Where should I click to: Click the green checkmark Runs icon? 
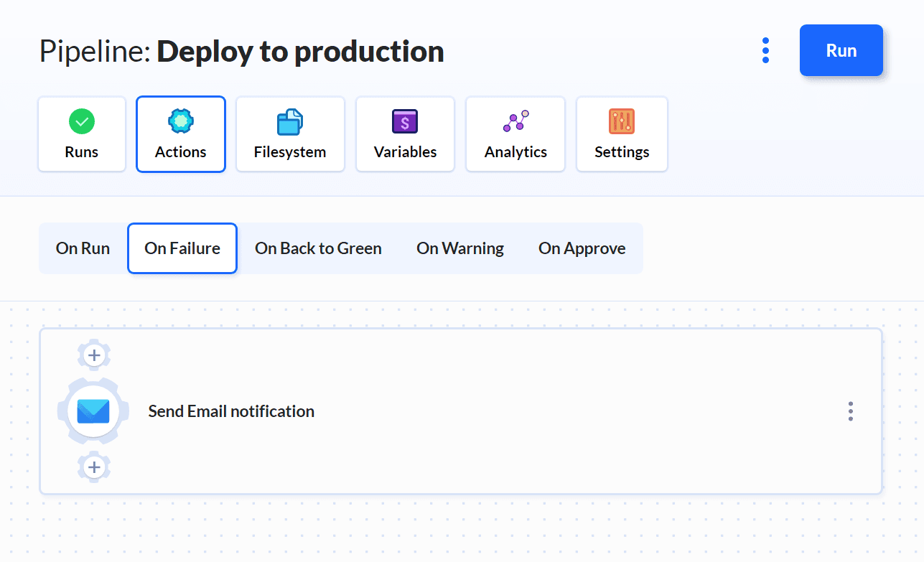pos(82,121)
